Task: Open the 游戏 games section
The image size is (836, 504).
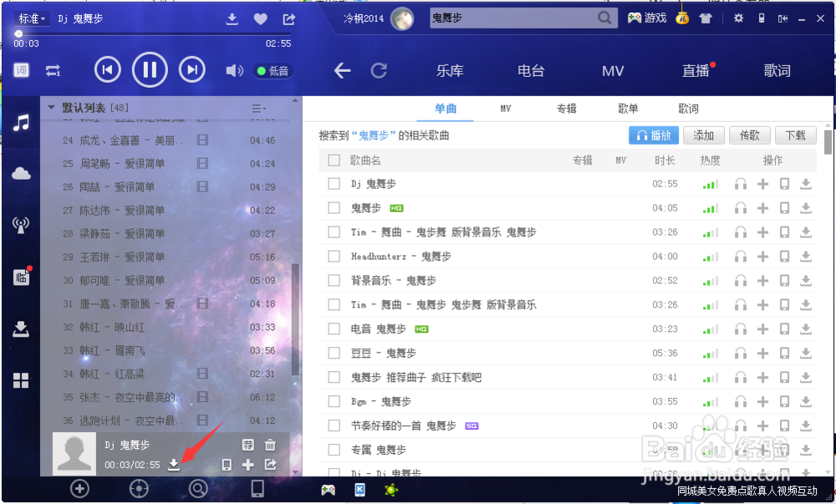Action: 647,18
